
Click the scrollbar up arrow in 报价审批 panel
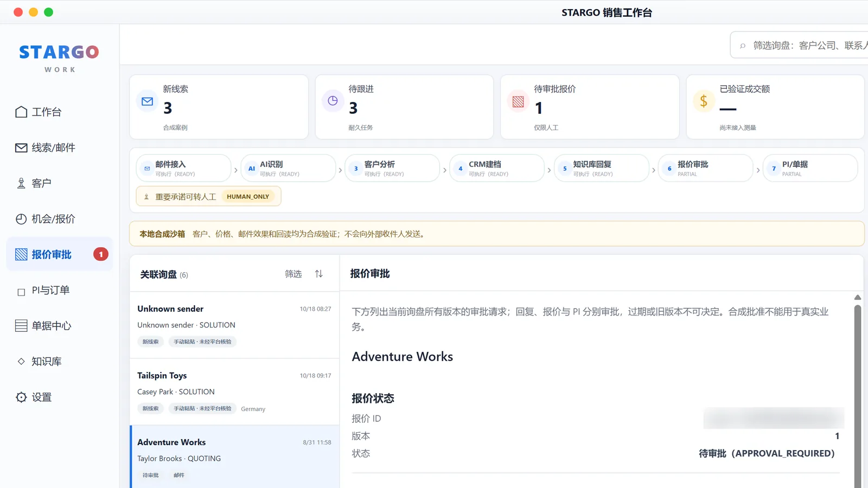click(858, 297)
